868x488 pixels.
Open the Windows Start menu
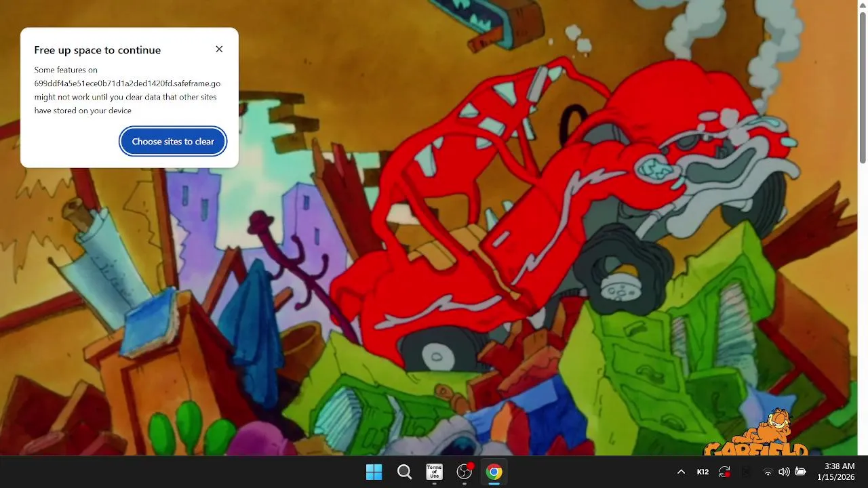click(x=374, y=472)
